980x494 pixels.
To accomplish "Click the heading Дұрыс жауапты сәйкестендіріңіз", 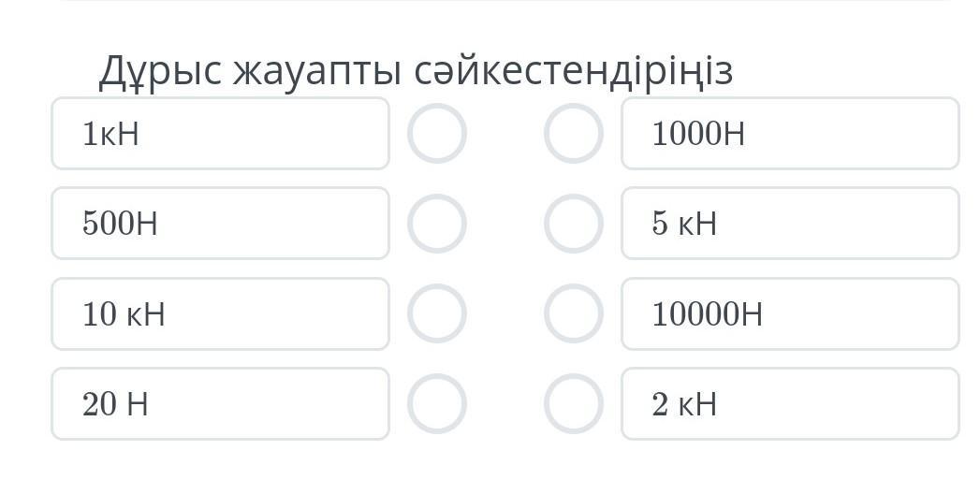I will (416, 70).
